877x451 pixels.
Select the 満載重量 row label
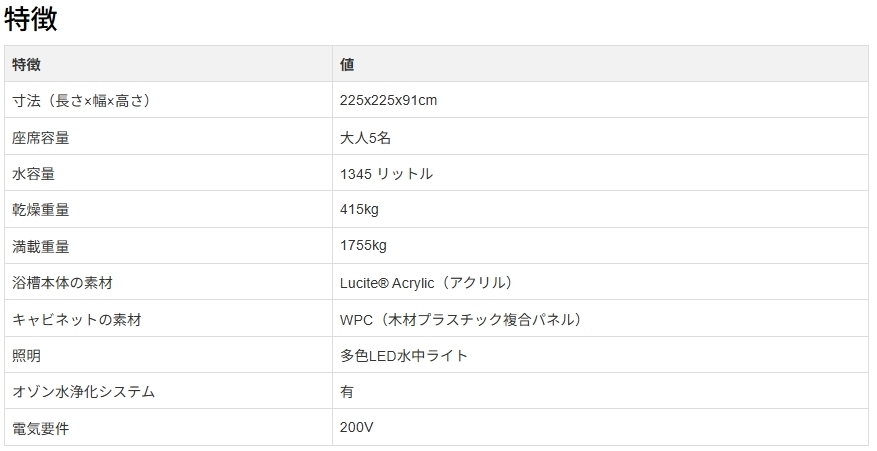(41, 246)
